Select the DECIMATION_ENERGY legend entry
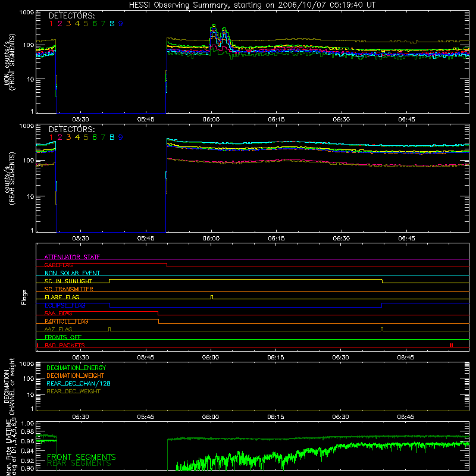The image size is (476, 476). tap(76, 368)
